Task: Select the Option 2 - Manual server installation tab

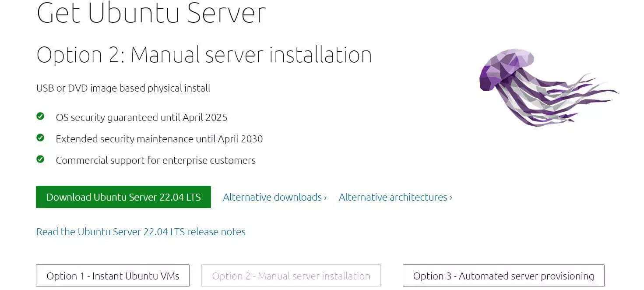Action: pyautogui.click(x=291, y=276)
